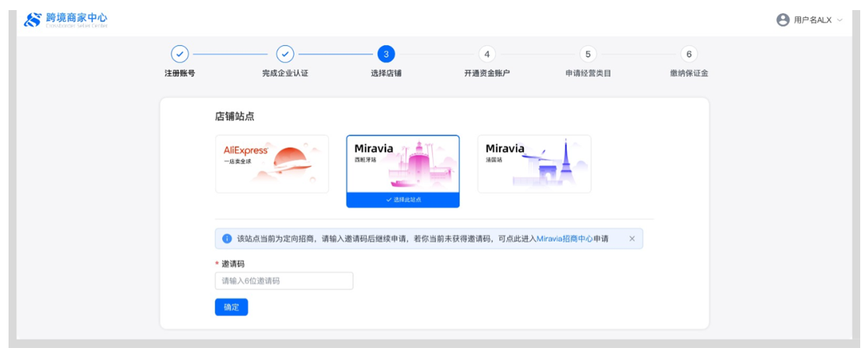Click the 用户名ALX username text
The height and width of the screenshot is (355, 868).
click(813, 20)
